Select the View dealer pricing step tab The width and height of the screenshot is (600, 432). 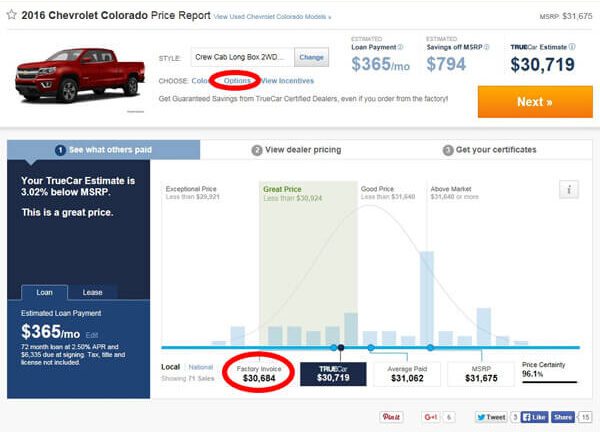click(296, 150)
